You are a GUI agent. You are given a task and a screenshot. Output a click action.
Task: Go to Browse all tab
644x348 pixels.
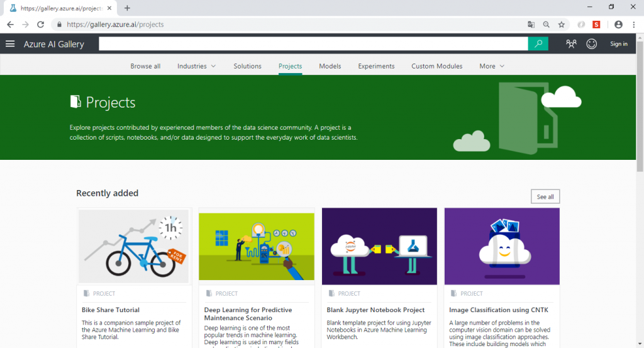(x=145, y=66)
